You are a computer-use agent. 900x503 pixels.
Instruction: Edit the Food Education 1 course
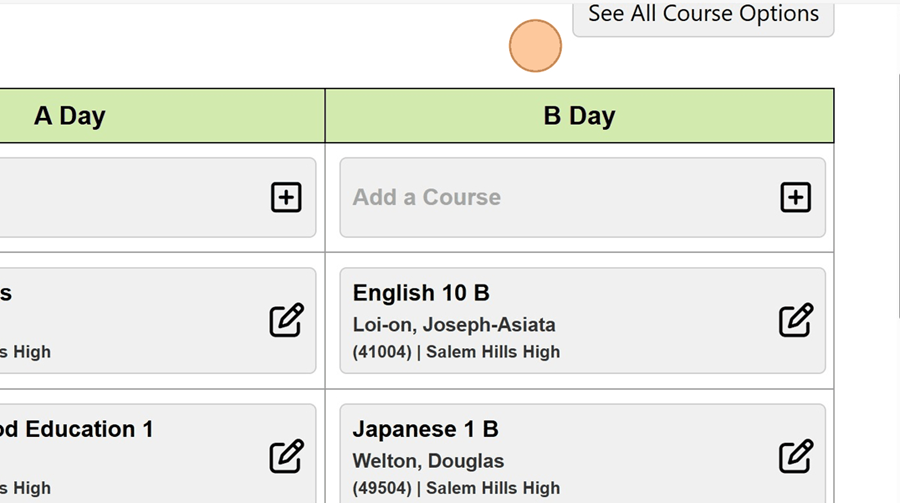286,456
